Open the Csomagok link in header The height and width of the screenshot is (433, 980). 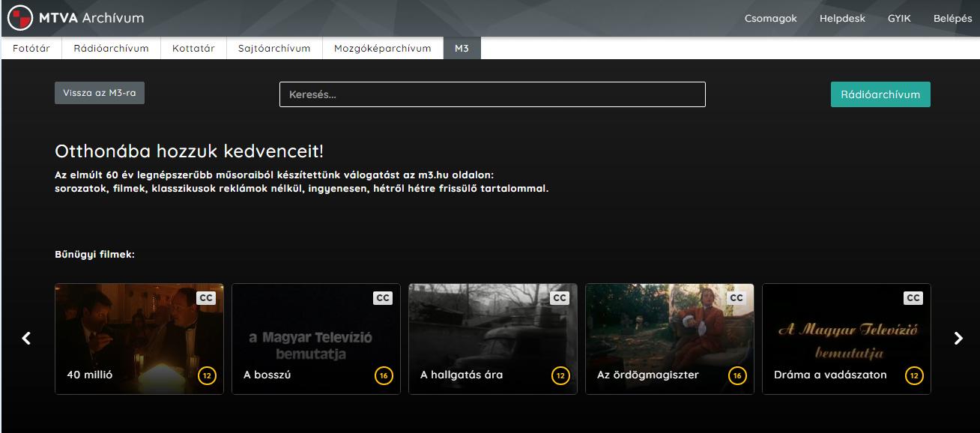[x=771, y=19]
